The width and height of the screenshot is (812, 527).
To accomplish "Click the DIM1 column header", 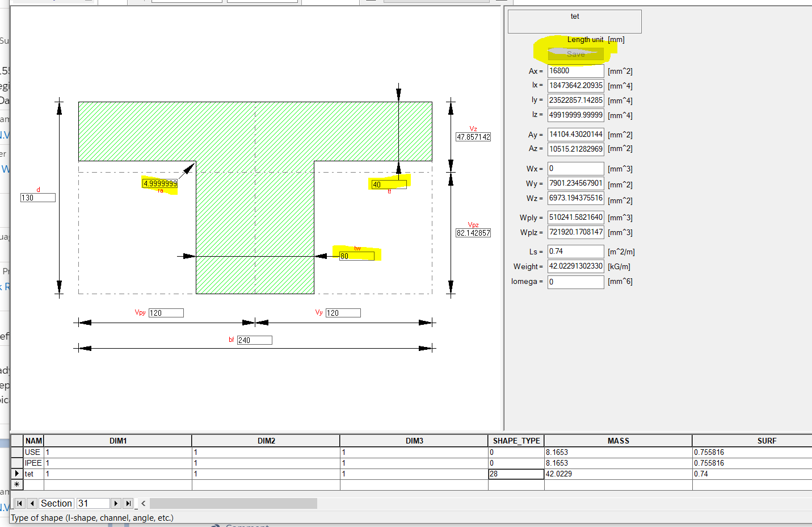I will 117,440.
